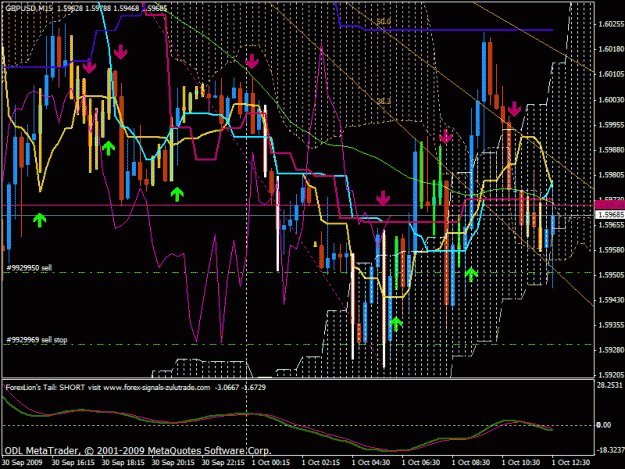The image size is (625, 469).
Task: Click the 1 Oct 00:15 time label
Action: (x=271, y=463)
